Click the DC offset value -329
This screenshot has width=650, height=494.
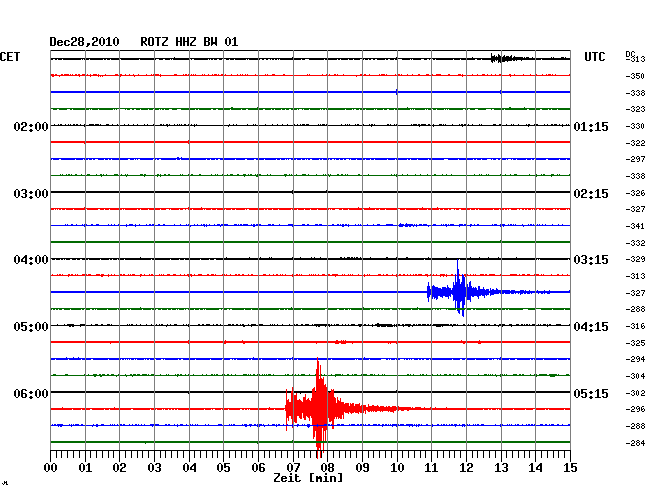(635, 259)
